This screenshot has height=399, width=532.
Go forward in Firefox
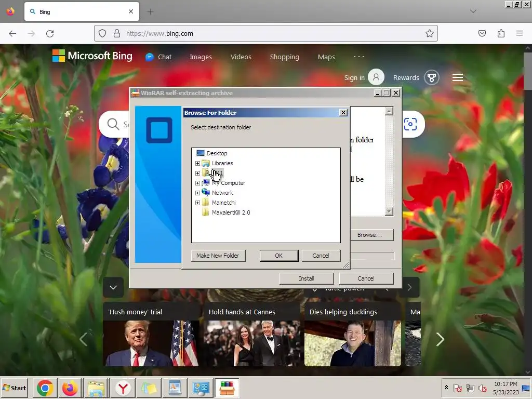[x=31, y=34]
